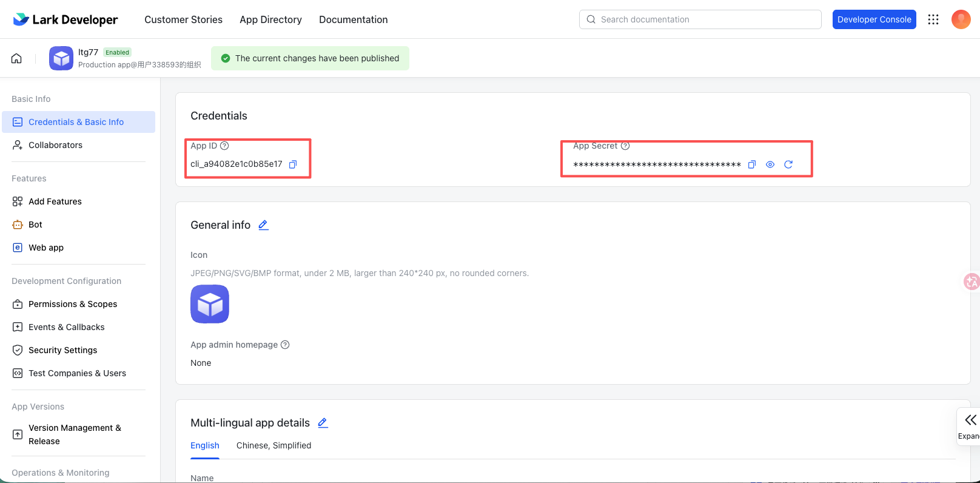Viewport: 980px width, 483px height.
Task: Open the App Directory link
Action: (270, 19)
